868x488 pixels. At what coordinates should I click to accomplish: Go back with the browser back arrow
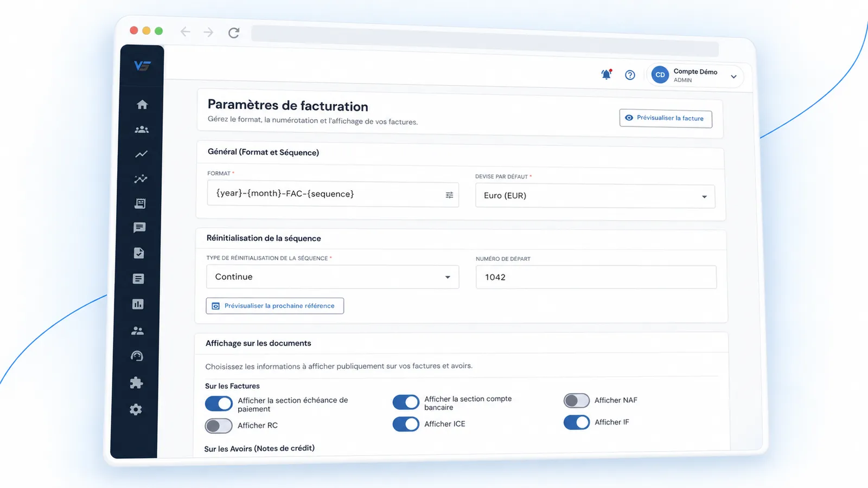[186, 32]
